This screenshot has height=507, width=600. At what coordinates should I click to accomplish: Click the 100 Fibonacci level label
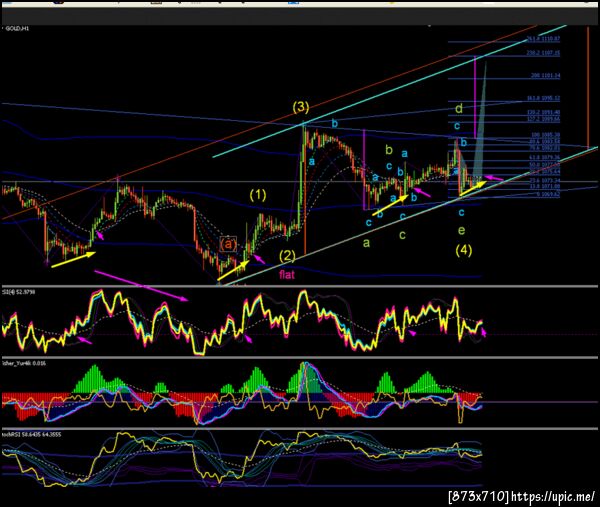click(545, 135)
